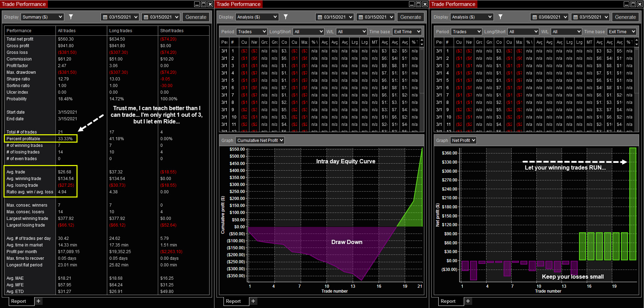Click Generate in the Cumulative Net Profit window
The width and height of the screenshot is (644, 308).
(x=411, y=17)
